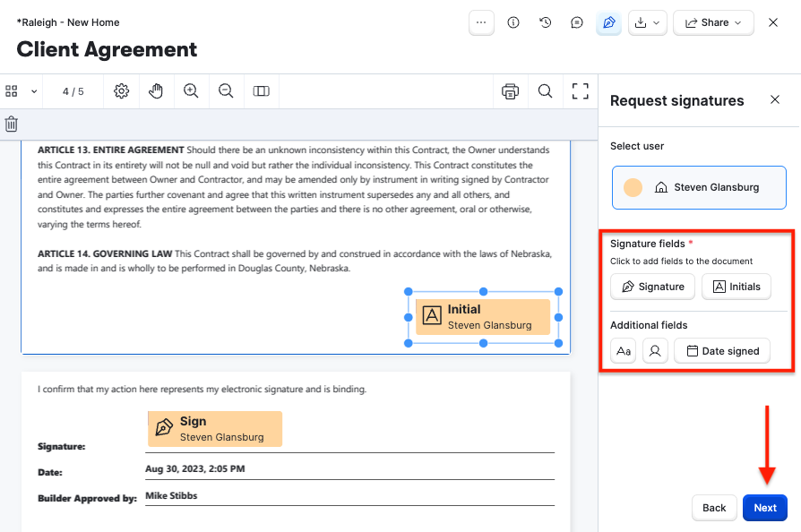Zoom out of the document

[x=226, y=91]
